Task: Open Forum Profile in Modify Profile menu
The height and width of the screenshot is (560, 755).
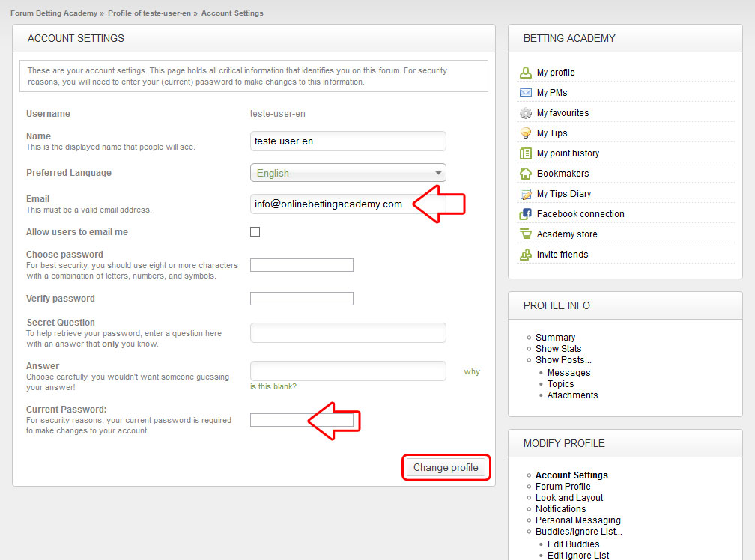Action: [x=563, y=487]
